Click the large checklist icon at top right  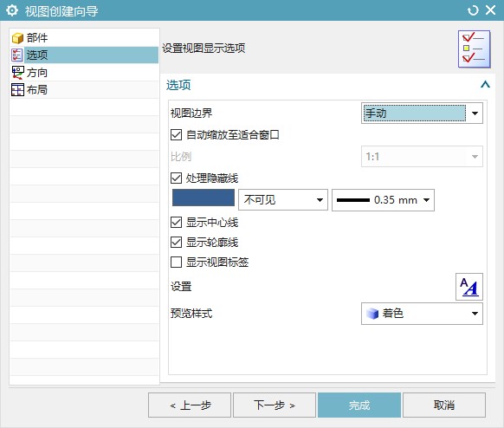pyautogui.click(x=474, y=49)
